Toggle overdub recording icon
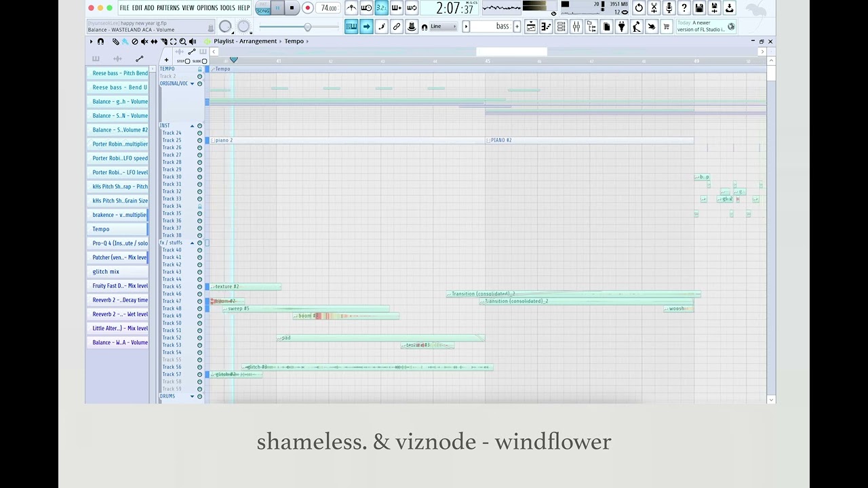This screenshot has height=488, width=868. click(x=396, y=8)
